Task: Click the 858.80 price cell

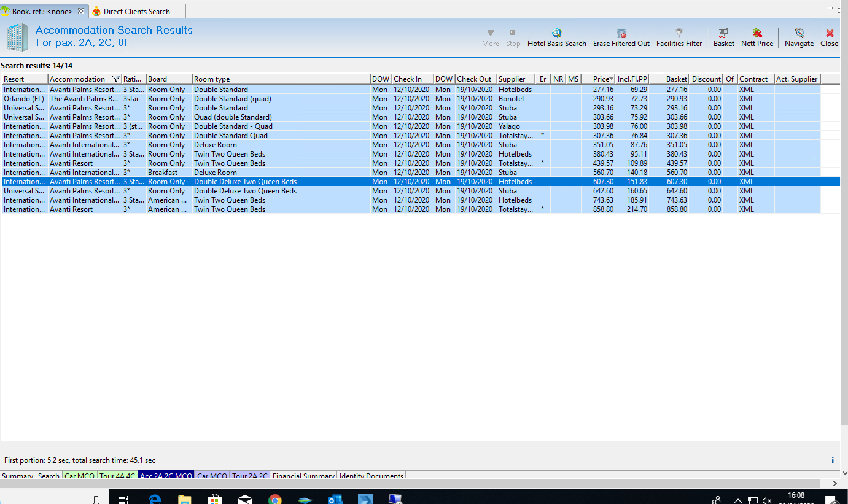Action: click(x=603, y=209)
